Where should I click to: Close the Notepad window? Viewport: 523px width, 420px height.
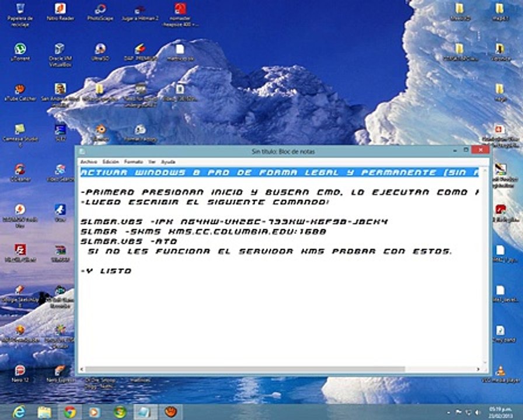tap(480, 150)
